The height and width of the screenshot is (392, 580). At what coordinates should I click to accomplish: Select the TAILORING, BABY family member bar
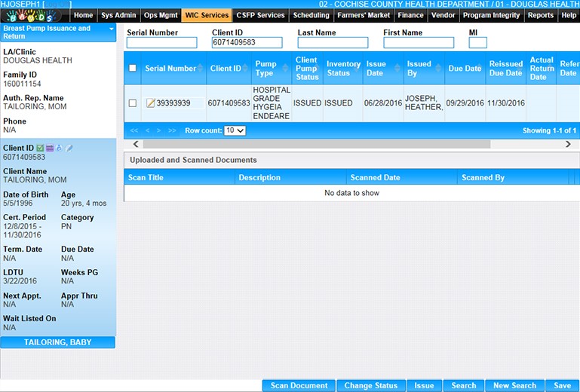coord(58,342)
